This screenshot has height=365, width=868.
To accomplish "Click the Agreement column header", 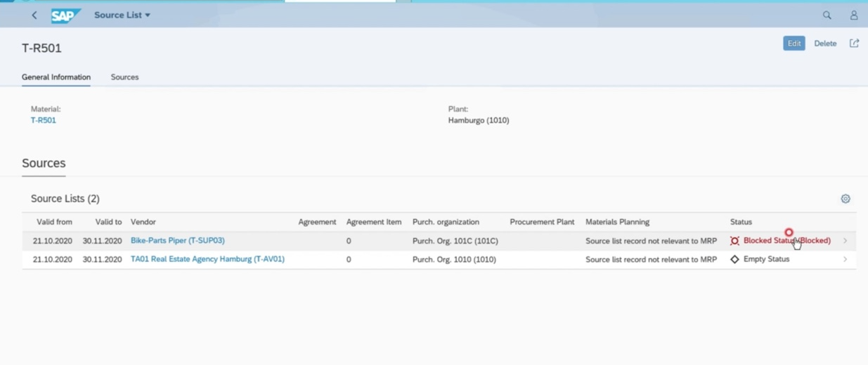I will pyautogui.click(x=317, y=222).
